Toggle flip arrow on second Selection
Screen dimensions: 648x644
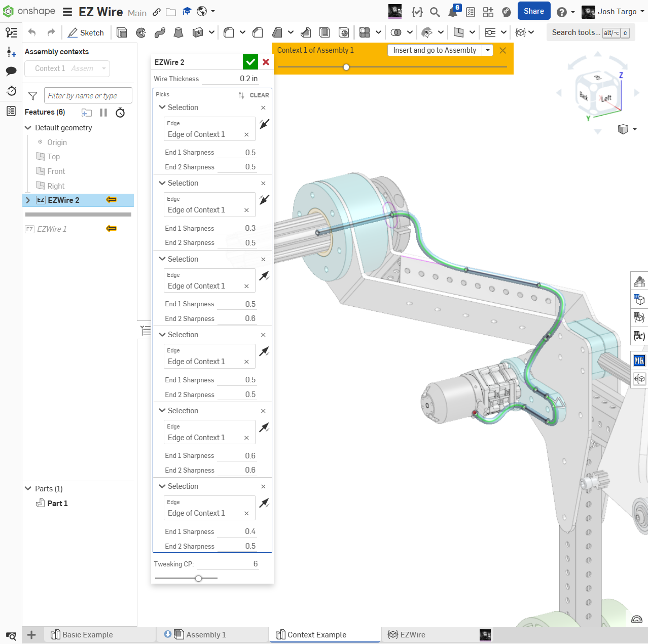click(264, 200)
